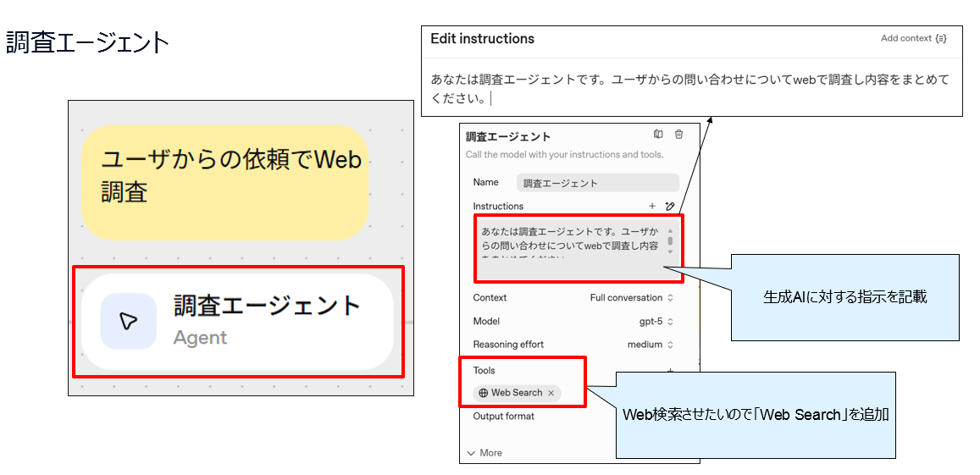Screen dimensions: 980x475
Task: Click the Instructions label
Action: (x=498, y=207)
